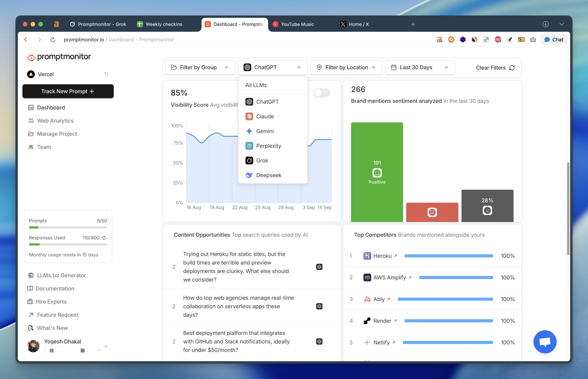Viewport: 588px width, 379px height.
Task: Click the Heroku external link arrow
Action: [x=396, y=256]
